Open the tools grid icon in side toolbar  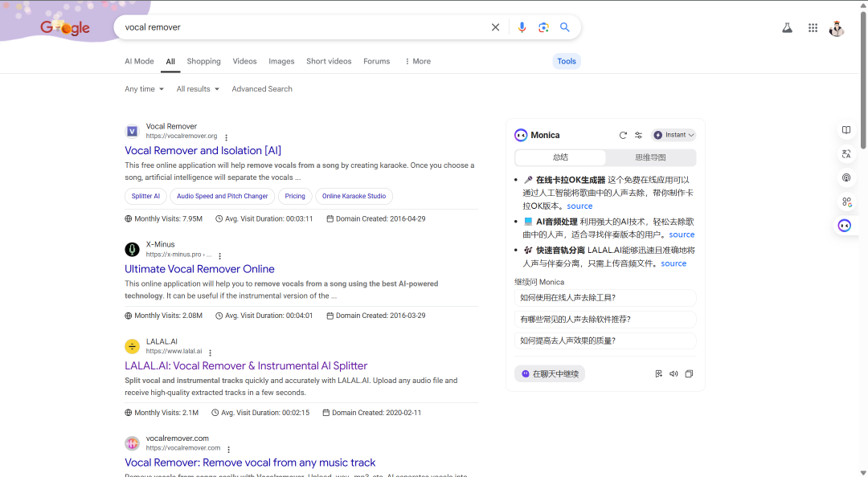coord(845,202)
